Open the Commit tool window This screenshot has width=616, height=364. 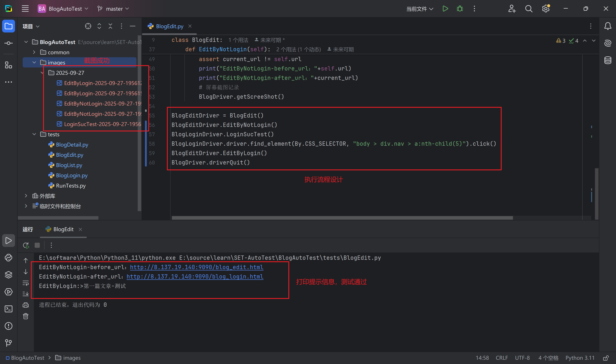coord(9,43)
